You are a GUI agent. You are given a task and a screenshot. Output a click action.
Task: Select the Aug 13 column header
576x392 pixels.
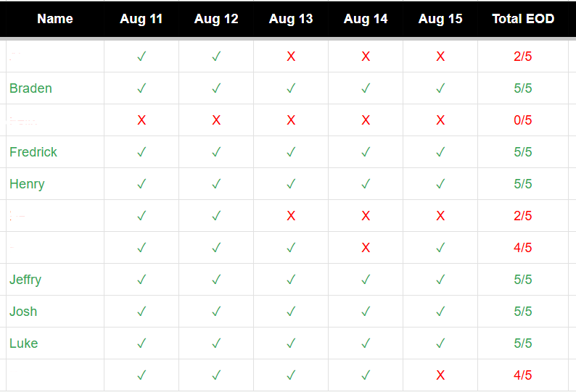click(291, 19)
